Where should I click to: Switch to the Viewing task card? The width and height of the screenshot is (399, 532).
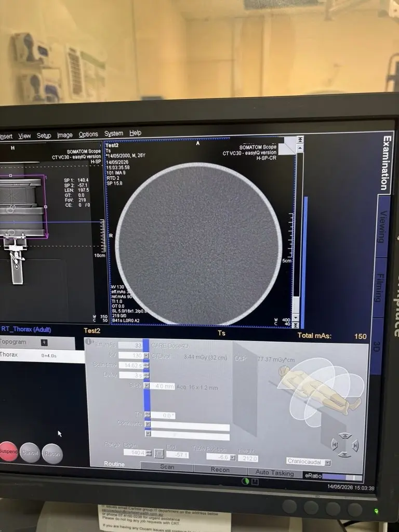383,227
